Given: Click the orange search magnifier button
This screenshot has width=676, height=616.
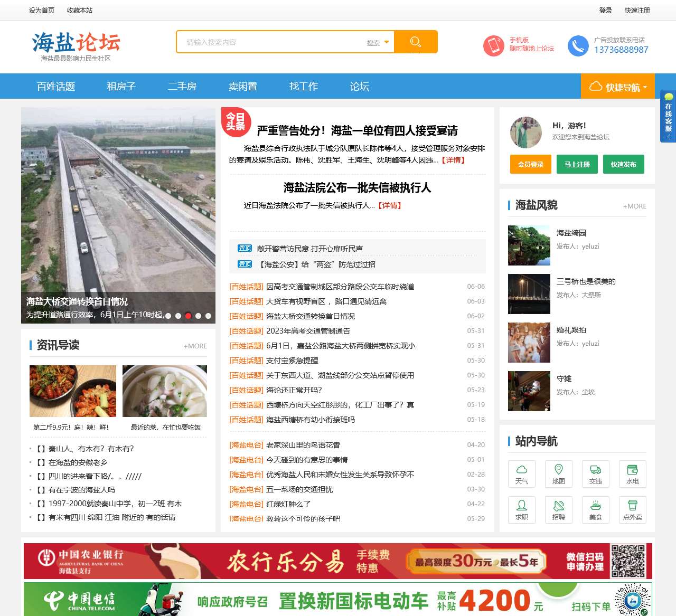Looking at the screenshot, I should click(x=416, y=42).
